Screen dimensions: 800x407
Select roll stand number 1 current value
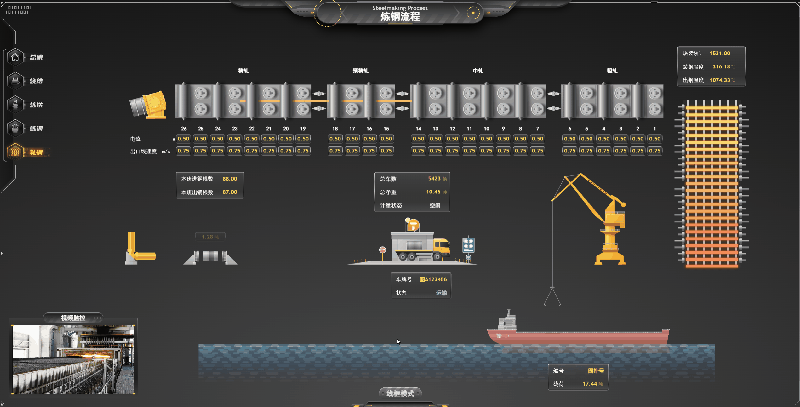click(654, 139)
